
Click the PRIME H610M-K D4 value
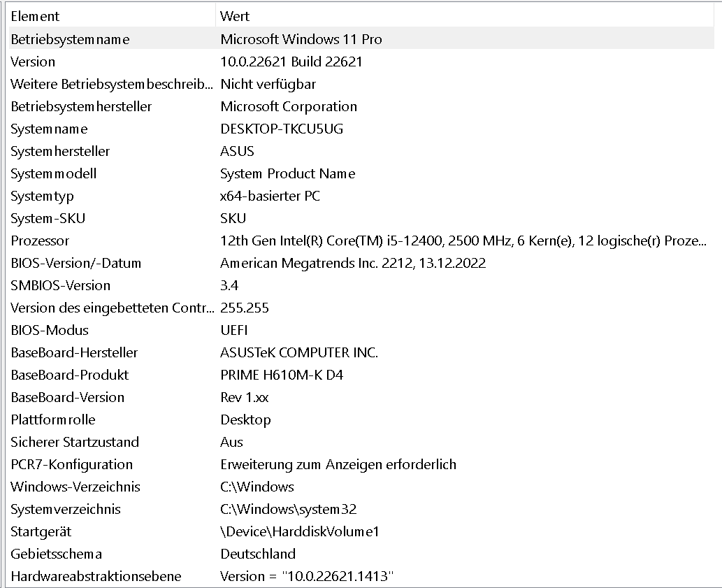282,375
